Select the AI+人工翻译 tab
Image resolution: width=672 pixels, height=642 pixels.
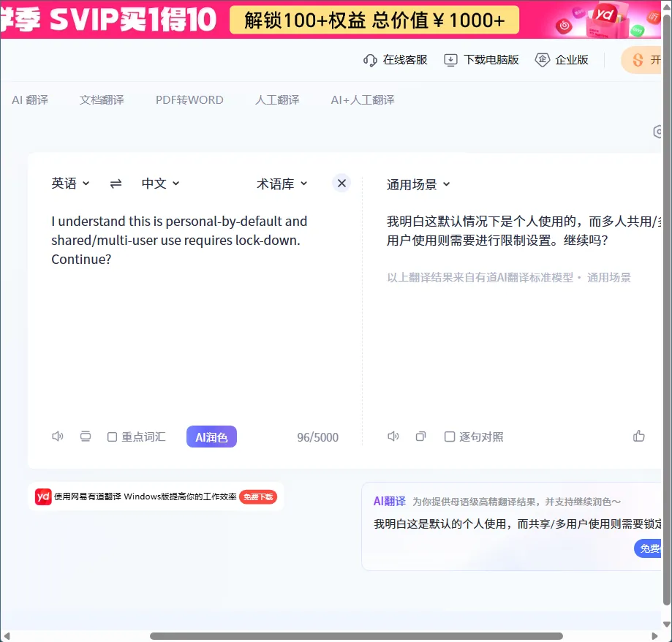pyautogui.click(x=363, y=100)
